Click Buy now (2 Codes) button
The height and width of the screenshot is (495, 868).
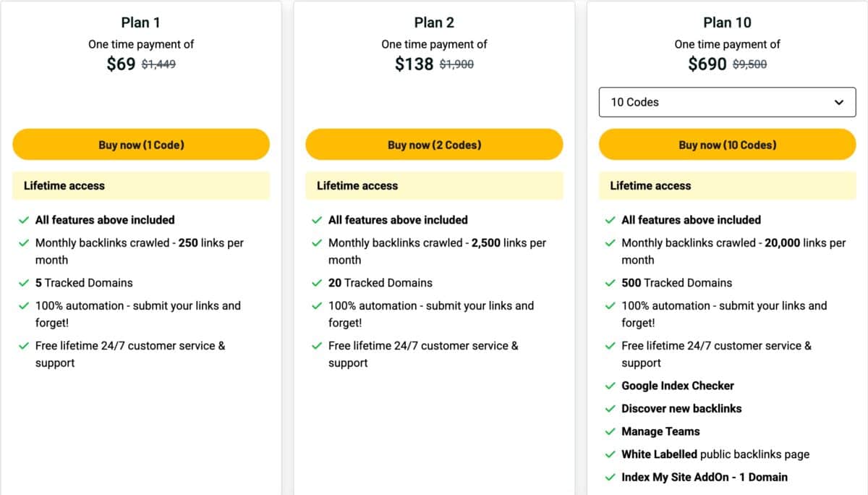coord(434,145)
